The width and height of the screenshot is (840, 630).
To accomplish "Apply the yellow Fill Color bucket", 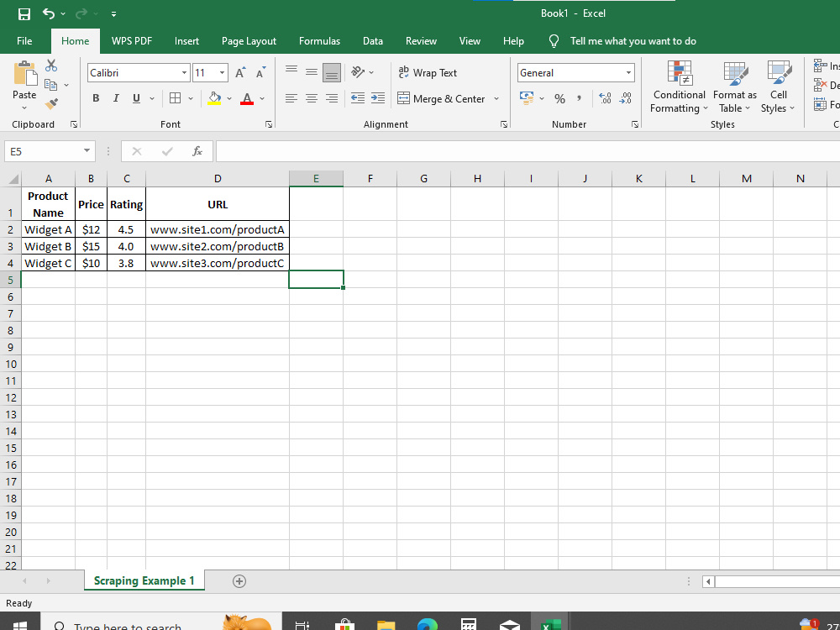I will pos(214,98).
